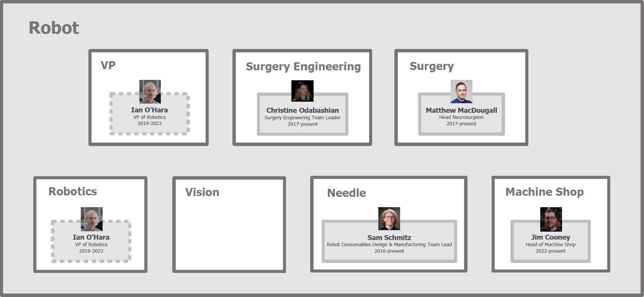Click the Robot section heading

(x=54, y=28)
